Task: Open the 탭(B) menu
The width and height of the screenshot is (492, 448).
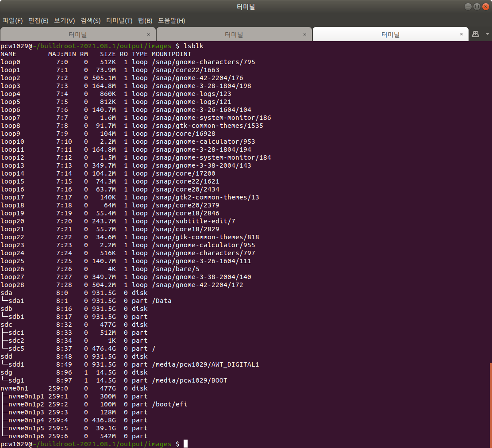Action: point(146,20)
